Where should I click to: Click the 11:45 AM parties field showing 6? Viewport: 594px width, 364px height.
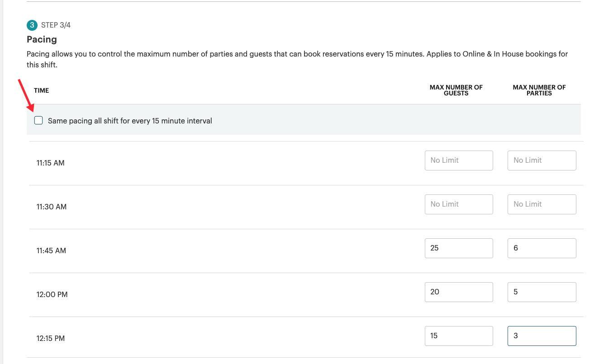pos(542,248)
